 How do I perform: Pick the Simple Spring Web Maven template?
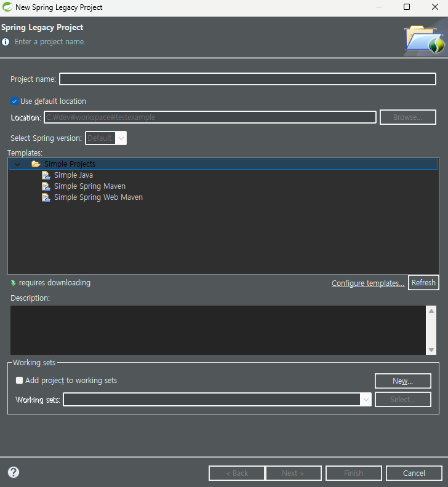click(98, 197)
